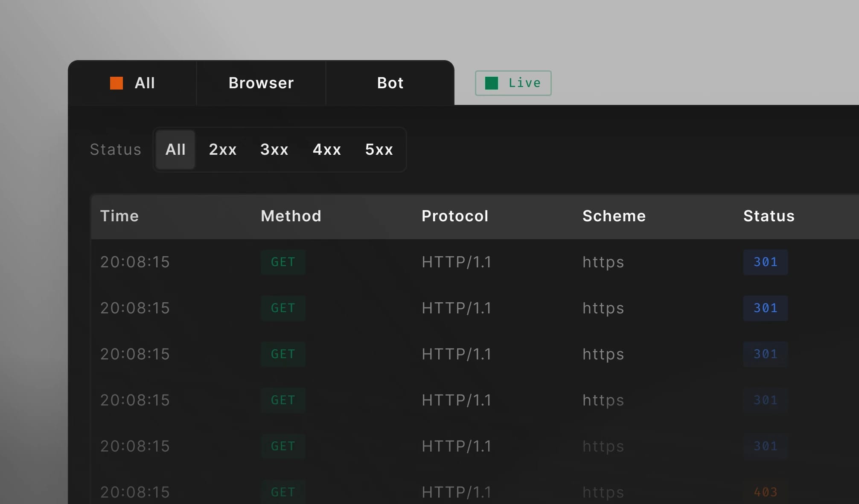Click the Protocol column header
859x504 pixels.
pyautogui.click(x=455, y=216)
